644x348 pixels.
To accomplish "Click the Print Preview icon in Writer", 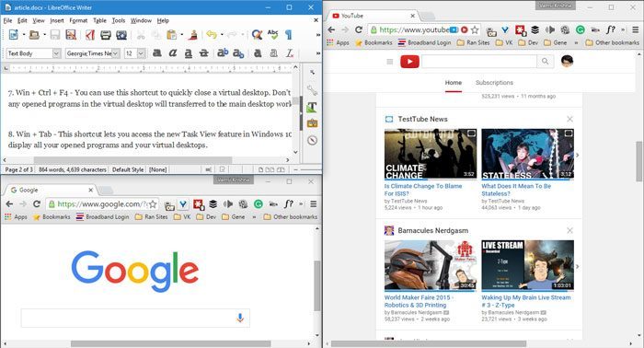I will (x=121, y=35).
